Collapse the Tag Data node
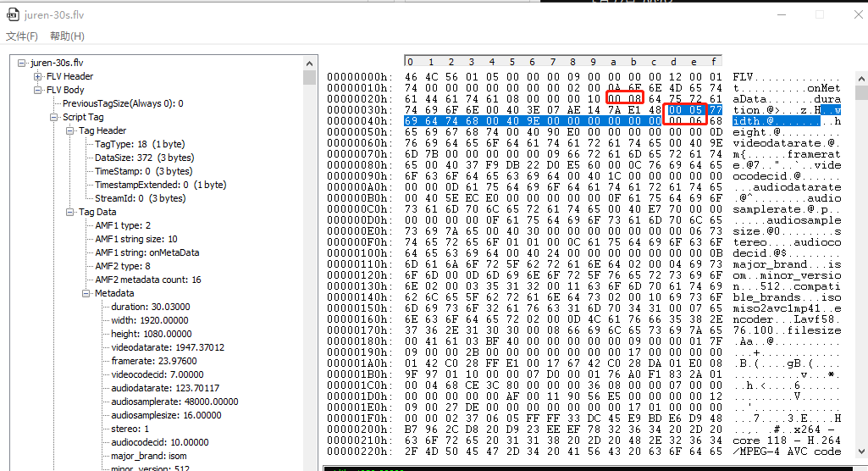Viewport: 868px width, 471px height. click(x=69, y=213)
